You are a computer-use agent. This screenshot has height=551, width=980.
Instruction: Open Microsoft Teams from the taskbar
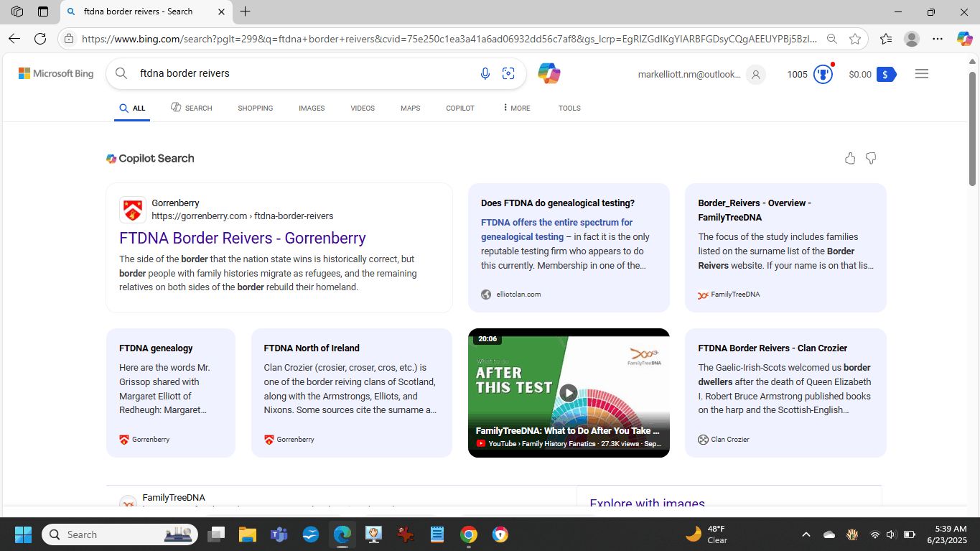[x=279, y=534]
